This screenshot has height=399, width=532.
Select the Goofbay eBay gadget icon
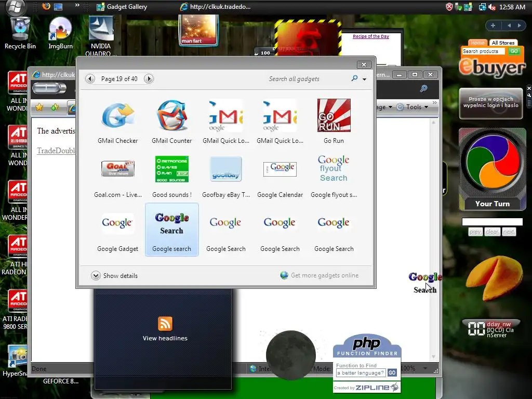point(226,169)
